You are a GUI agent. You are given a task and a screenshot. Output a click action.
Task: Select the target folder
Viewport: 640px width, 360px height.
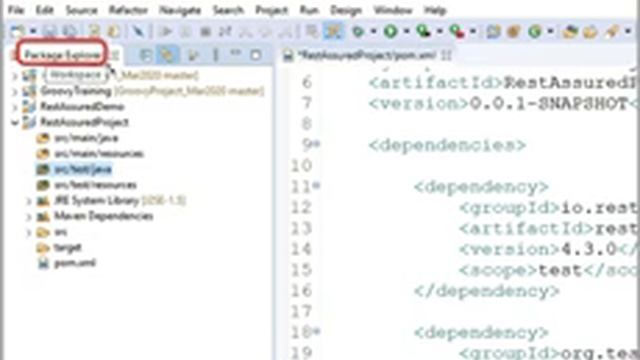67,248
